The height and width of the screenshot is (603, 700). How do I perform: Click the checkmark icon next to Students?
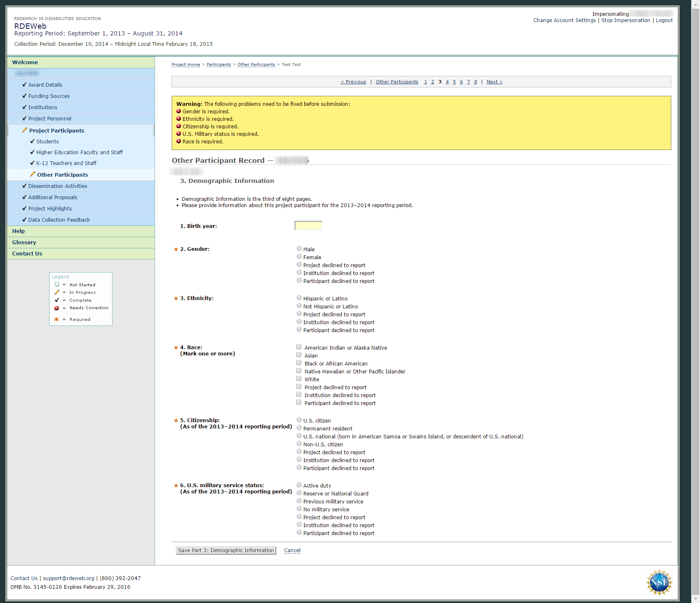pyautogui.click(x=32, y=141)
